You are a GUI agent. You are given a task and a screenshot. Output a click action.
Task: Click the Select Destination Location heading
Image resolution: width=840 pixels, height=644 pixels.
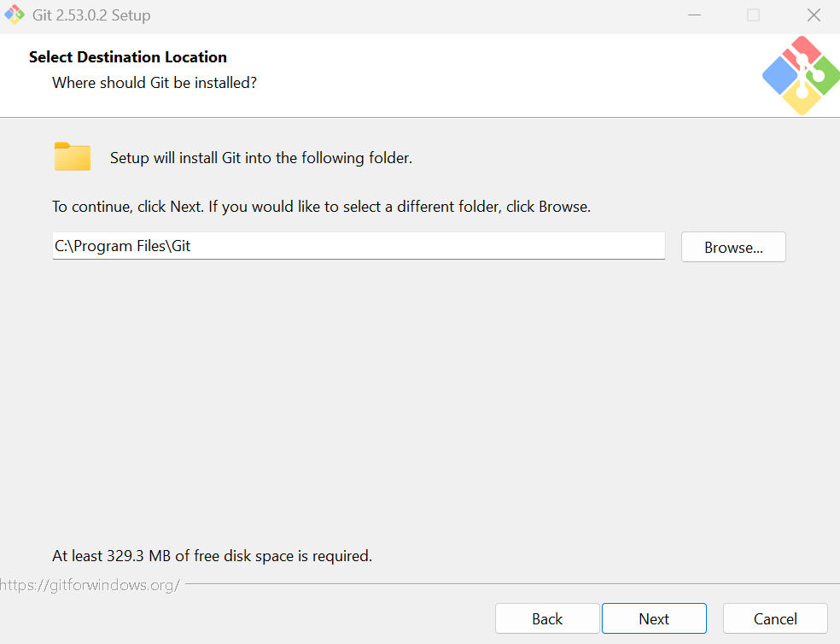click(128, 56)
